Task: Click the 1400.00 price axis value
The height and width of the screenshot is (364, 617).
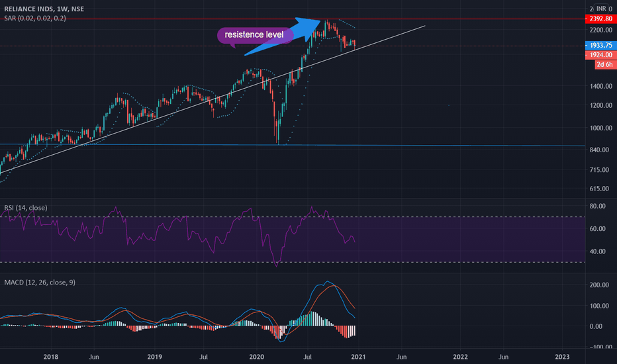Action: coord(600,86)
